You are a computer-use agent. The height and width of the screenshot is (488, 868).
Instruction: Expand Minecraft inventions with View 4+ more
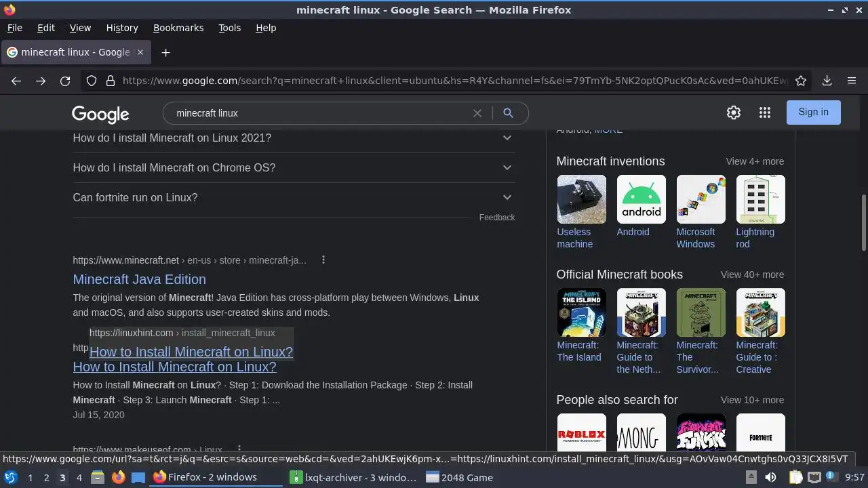[755, 161]
